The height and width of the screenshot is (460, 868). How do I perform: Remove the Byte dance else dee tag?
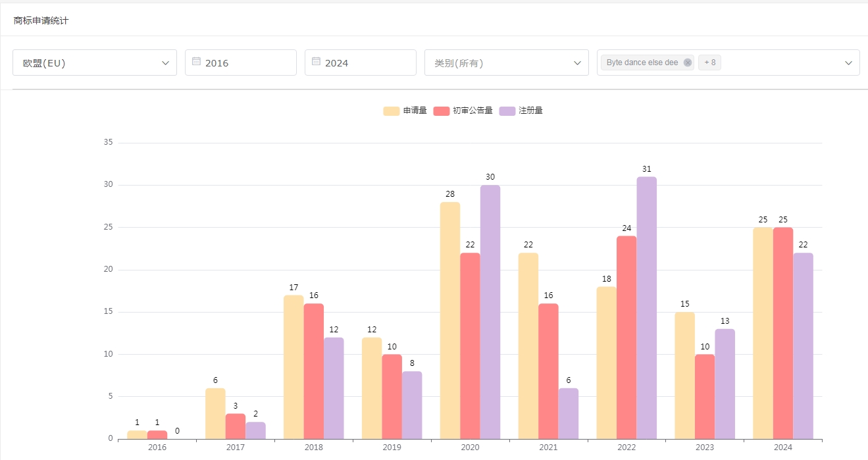tap(688, 63)
